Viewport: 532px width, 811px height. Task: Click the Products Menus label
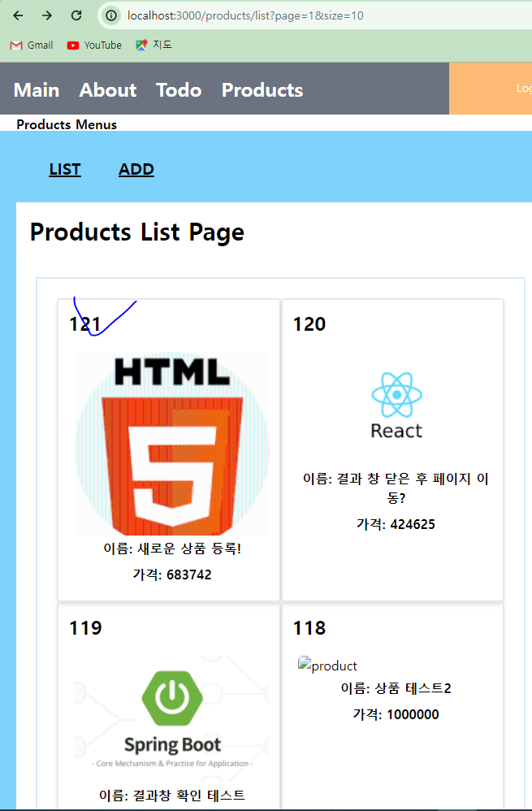coord(67,124)
